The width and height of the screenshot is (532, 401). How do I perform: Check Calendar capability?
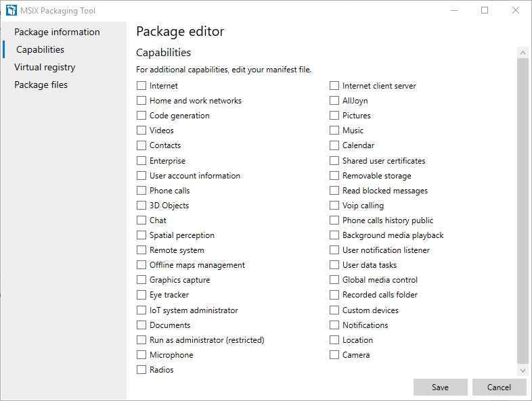[x=334, y=145]
